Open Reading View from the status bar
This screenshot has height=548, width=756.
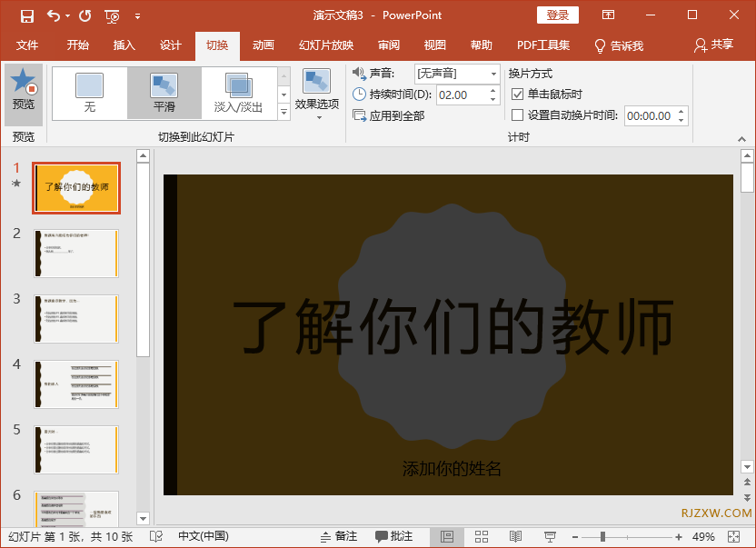(x=515, y=536)
